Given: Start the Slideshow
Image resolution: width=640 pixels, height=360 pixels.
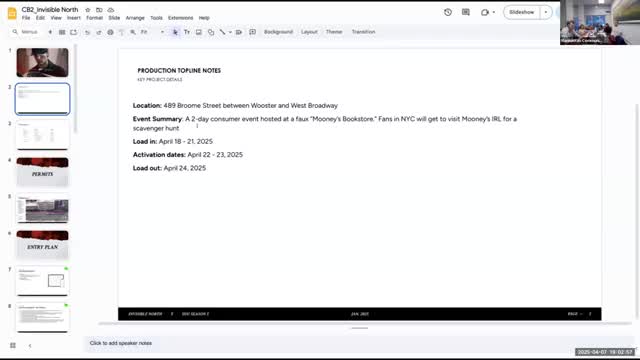Looking at the screenshot, I should (522, 12).
